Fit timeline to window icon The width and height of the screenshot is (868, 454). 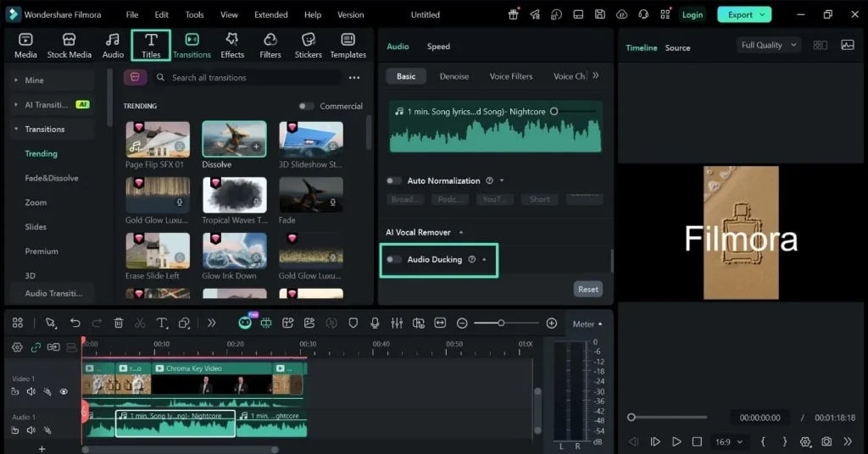click(x=440, y=323)
